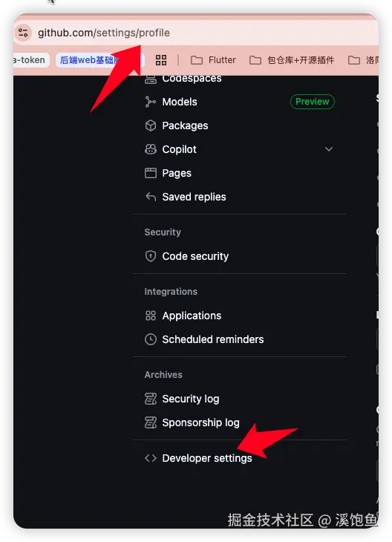Click the Developer settings code icon
This screenshot has height=542, width=392.
click(151, 458)
